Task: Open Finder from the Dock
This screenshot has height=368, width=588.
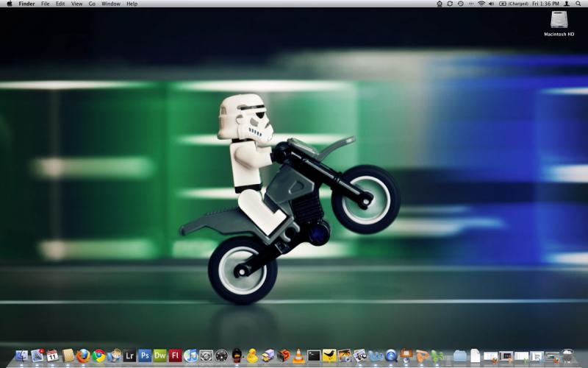Action: 22,355
